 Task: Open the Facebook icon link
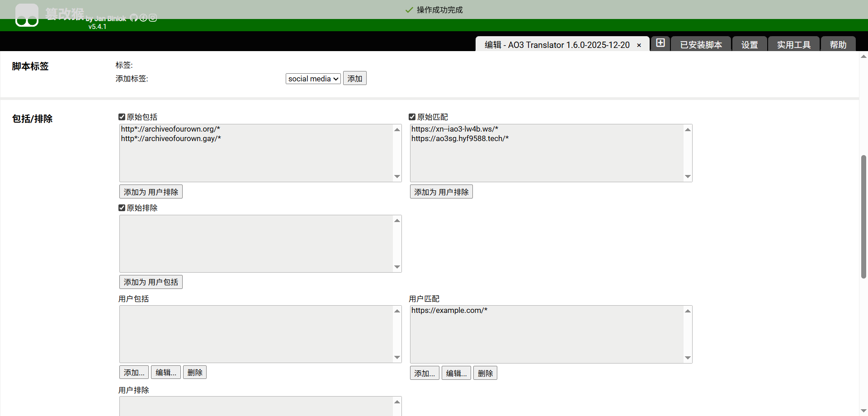coord(143,18)
